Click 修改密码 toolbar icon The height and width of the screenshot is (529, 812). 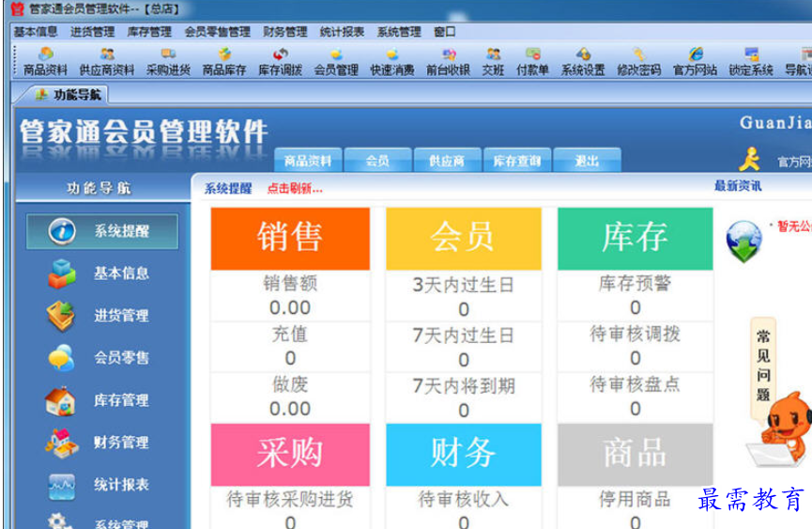pos(639,61)
